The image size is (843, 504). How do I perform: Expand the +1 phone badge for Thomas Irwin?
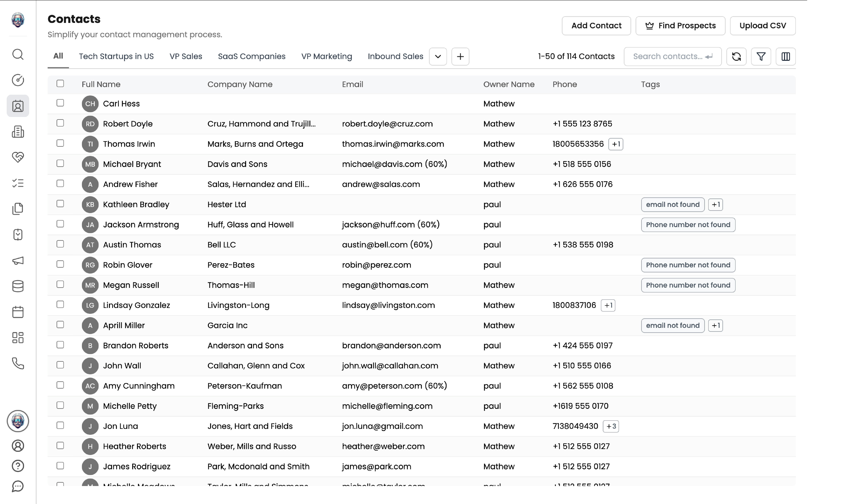click(616, 144)
